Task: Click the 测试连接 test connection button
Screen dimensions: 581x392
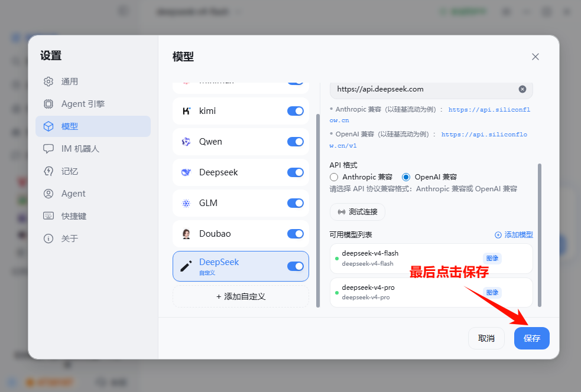Action: [358, 212]
